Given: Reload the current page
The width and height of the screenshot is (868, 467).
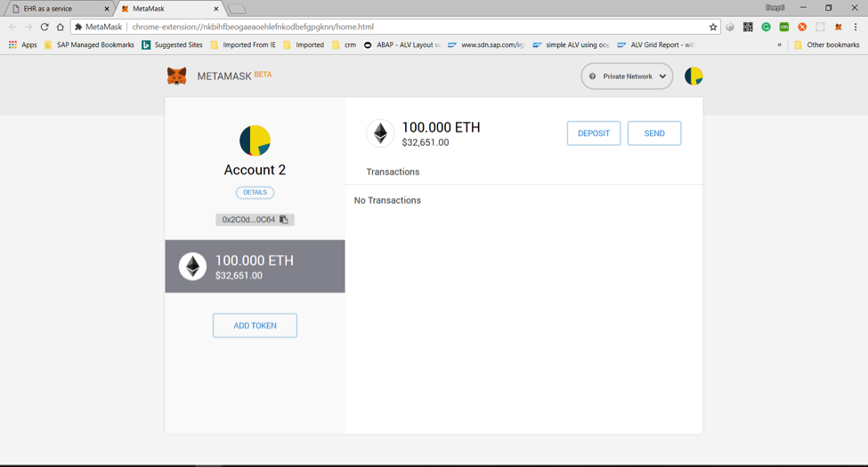Looking at the screenshot, I should point(45,27).
